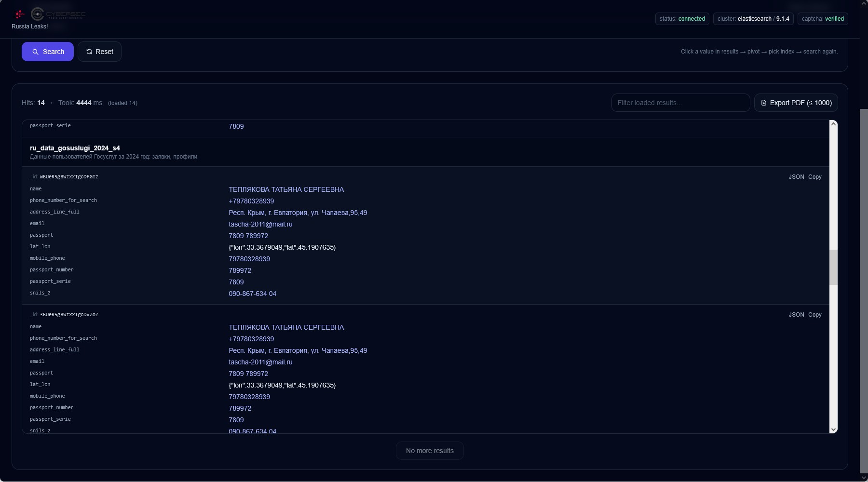
Task: Click the results panel scrollbar thumb
Action: [x=833, y=267]
